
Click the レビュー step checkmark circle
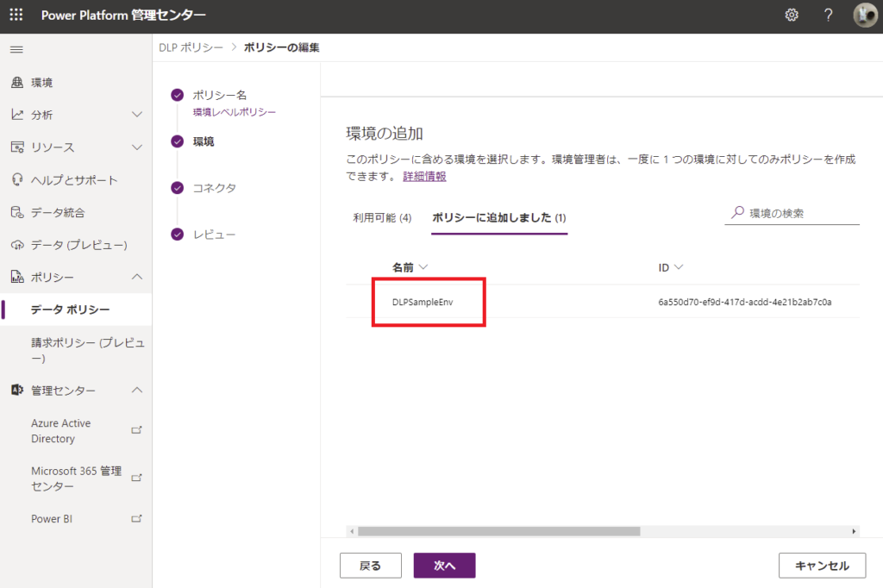[x=178, y=235]
